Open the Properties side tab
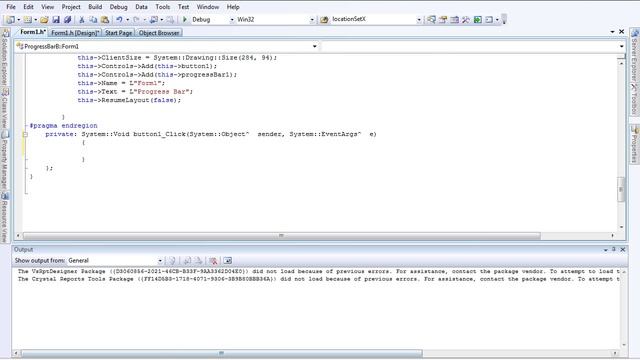 point(634,144)
